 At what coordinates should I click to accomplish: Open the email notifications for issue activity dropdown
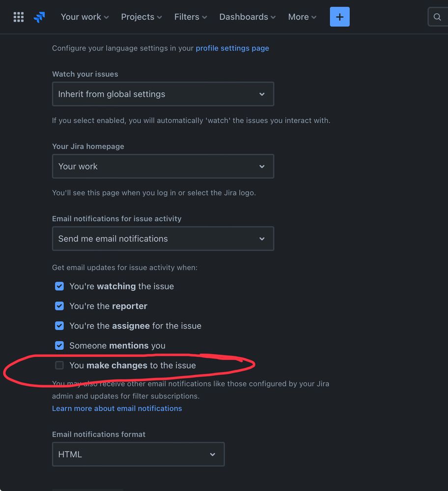click(163, 238)
